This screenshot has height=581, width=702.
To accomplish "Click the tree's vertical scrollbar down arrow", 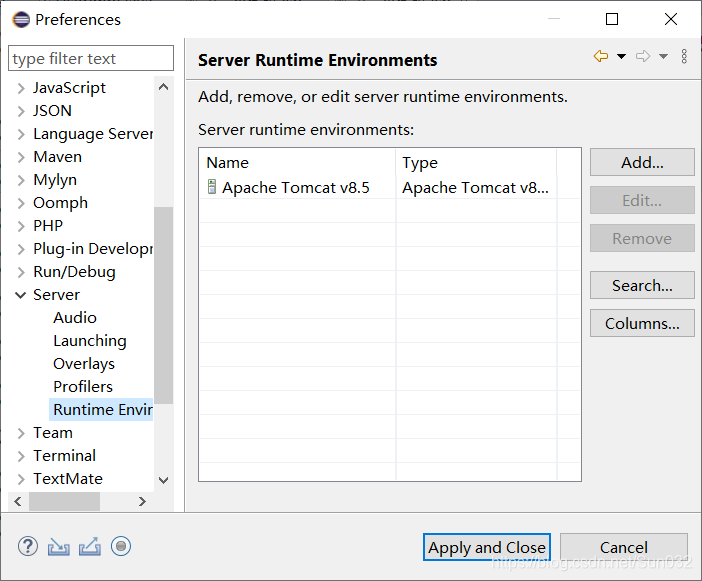I will coord(163,480).
